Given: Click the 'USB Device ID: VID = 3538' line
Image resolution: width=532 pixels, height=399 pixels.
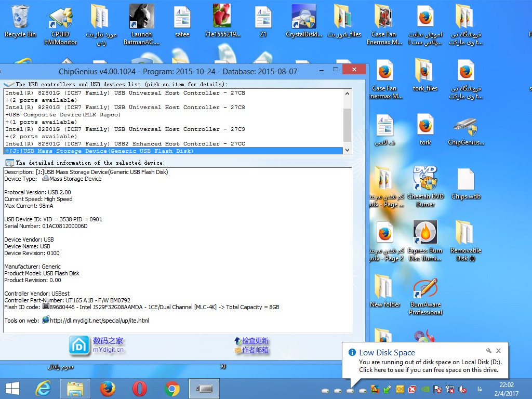Looking at the screenshot, I should pos(54,220).
